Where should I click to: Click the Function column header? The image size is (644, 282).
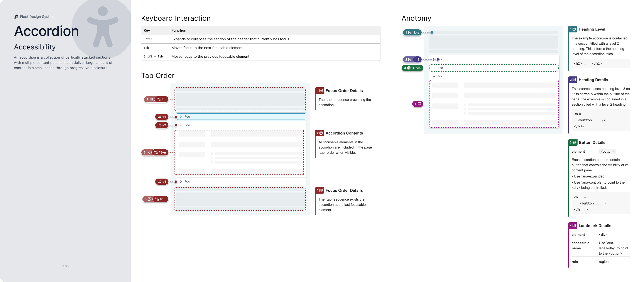click(275, 30)
